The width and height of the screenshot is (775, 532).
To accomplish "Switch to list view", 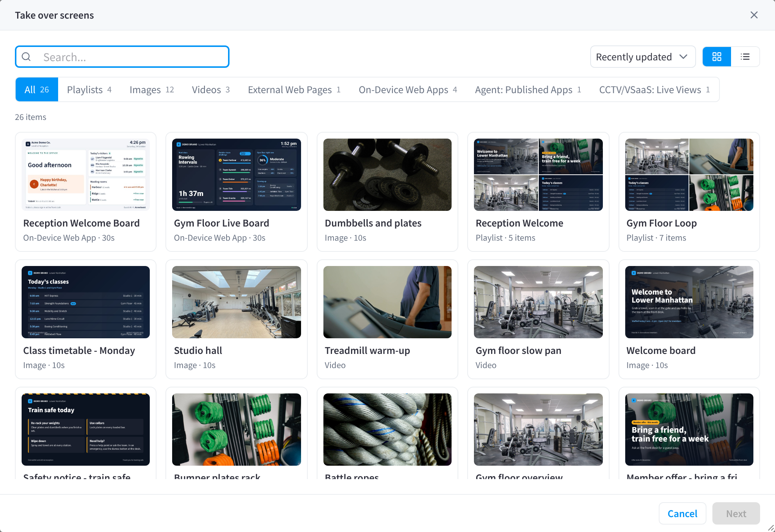I will (x=745, y=57).
